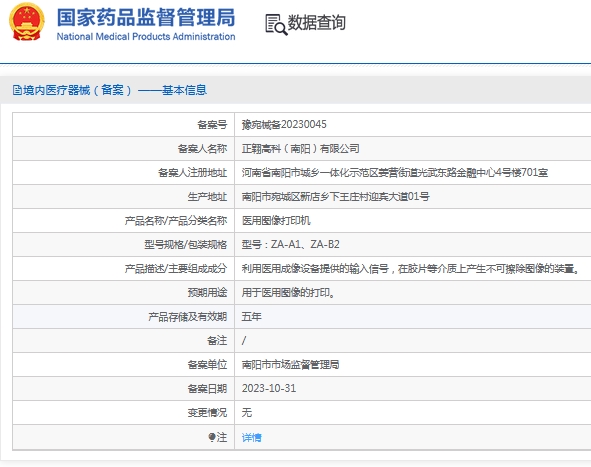The image size is (591, 467).
Task: Click intended use 用于医用图像的打印
Action: point(288,292)
